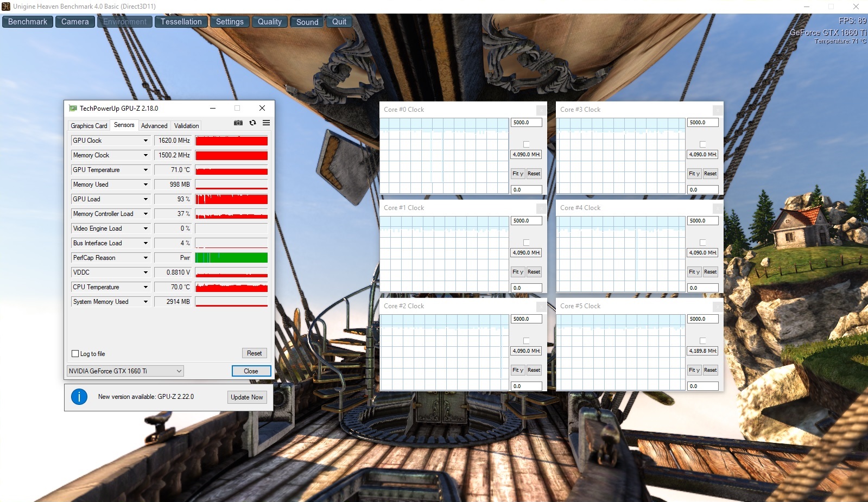Switch to the Validation tab in GPU-Z
The height and width of the screenshot is (502, 868).
[186, 126]
